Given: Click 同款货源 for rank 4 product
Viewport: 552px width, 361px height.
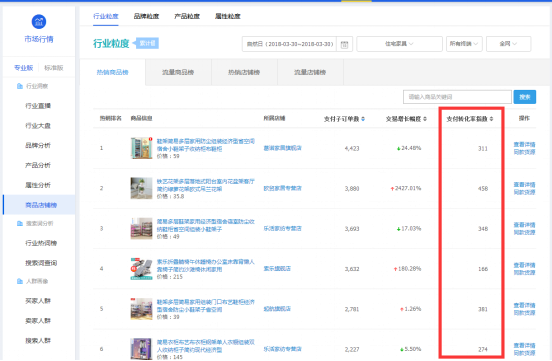Looking at the screenshot, I should click(x=524, y=273).
